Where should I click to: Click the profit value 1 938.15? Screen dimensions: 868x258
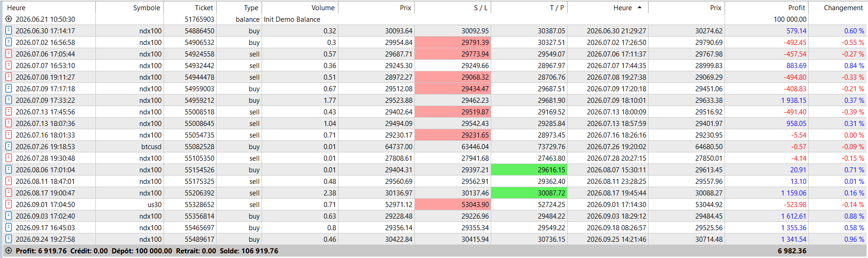point(793,100)
